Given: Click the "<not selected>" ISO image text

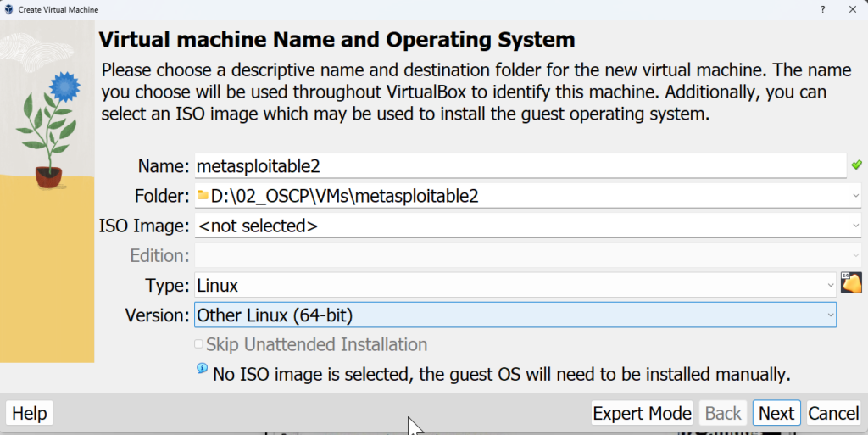Looking at the screenshot, I should coord(258,226).
